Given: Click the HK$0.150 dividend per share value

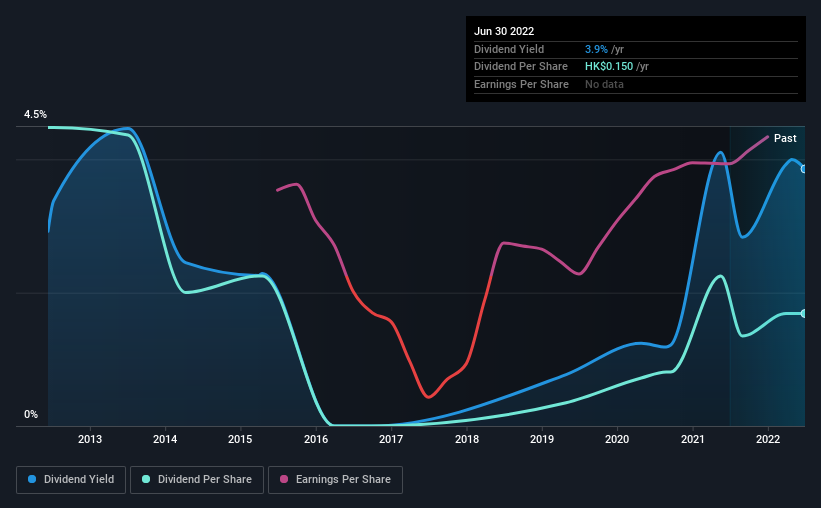Looking at the screenshot, I should pos(609,67).
